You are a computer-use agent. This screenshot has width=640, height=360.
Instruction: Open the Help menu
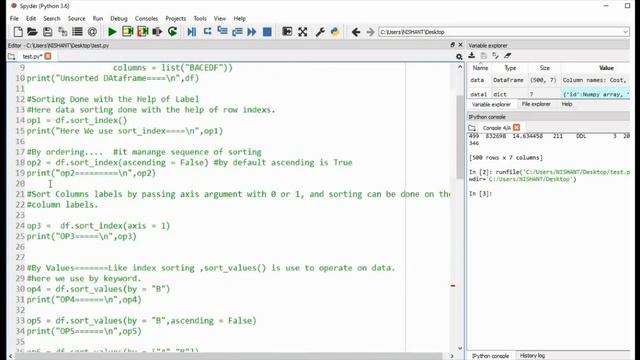[x=240, y=18]
